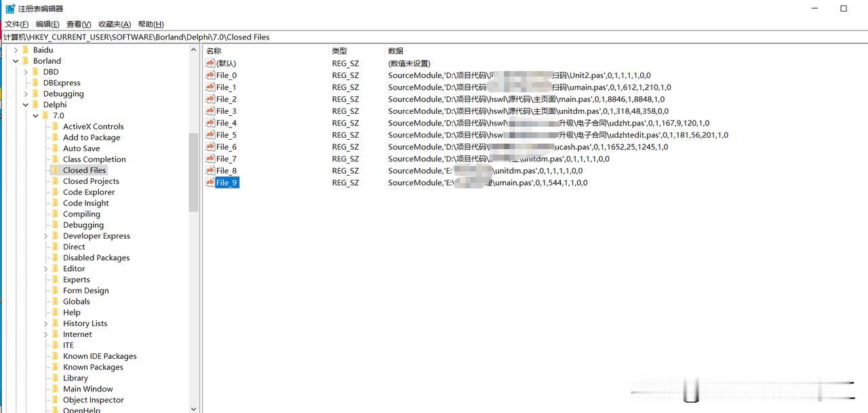Image resolution: width=868 pixels, height=413 pixels.
Task: Collapse the Borland registry key
Action: pyautogui.click(x=16, y=61)
